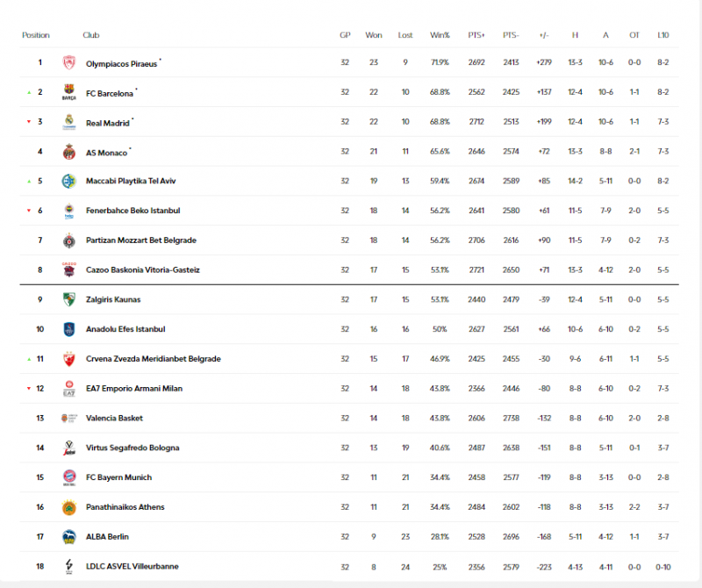
Task: Click the FC Barcelona crest icon
Action: (69, 93)
